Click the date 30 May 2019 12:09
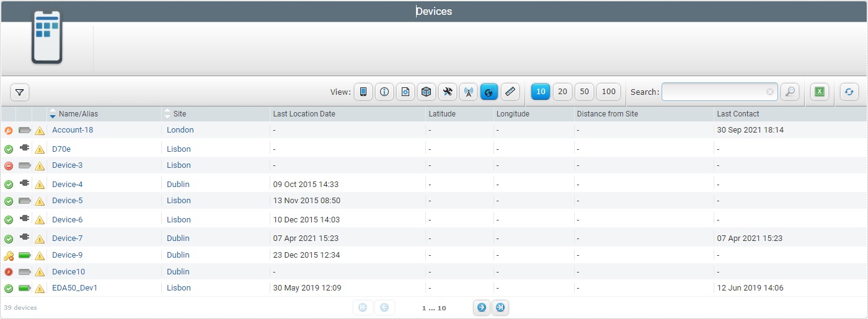This screenshot has width=868, height=319. click(x=308, y=288)
